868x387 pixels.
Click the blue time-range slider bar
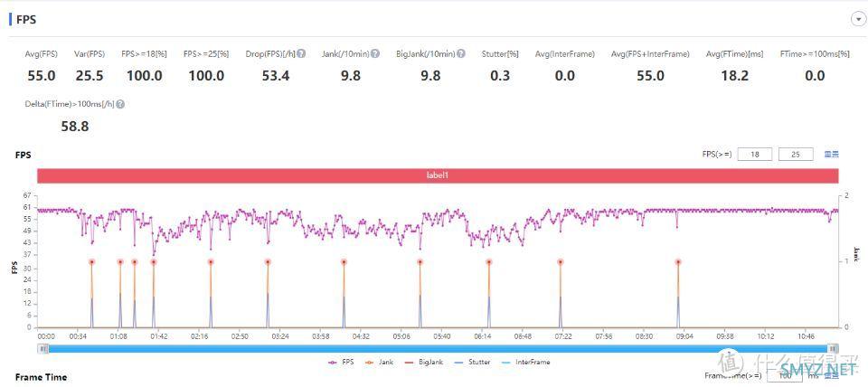439,348
